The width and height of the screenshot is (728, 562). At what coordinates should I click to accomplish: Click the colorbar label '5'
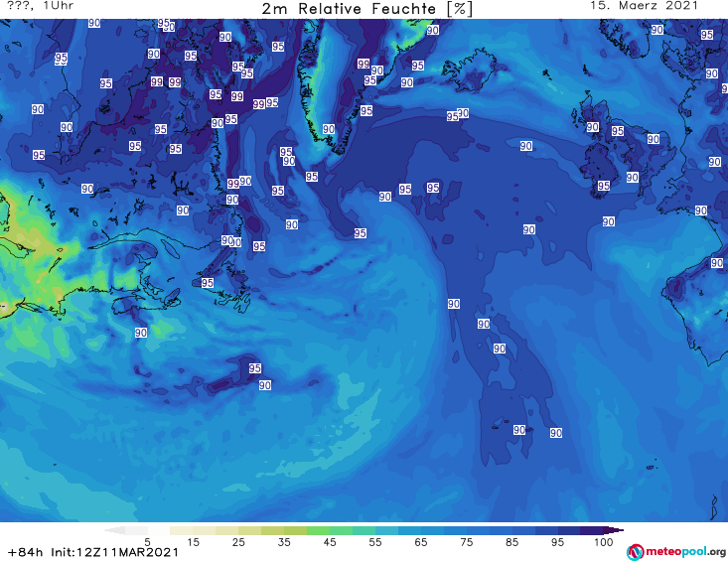tap(147, 542)
